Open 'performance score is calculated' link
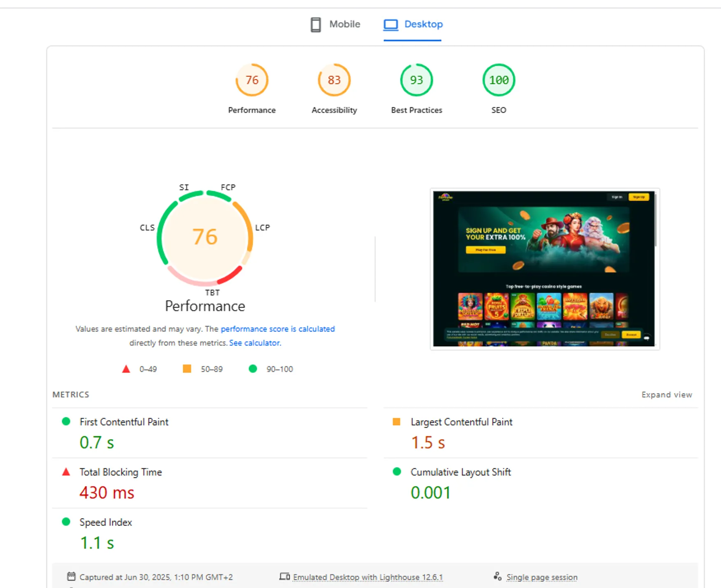 pos(278,329)
